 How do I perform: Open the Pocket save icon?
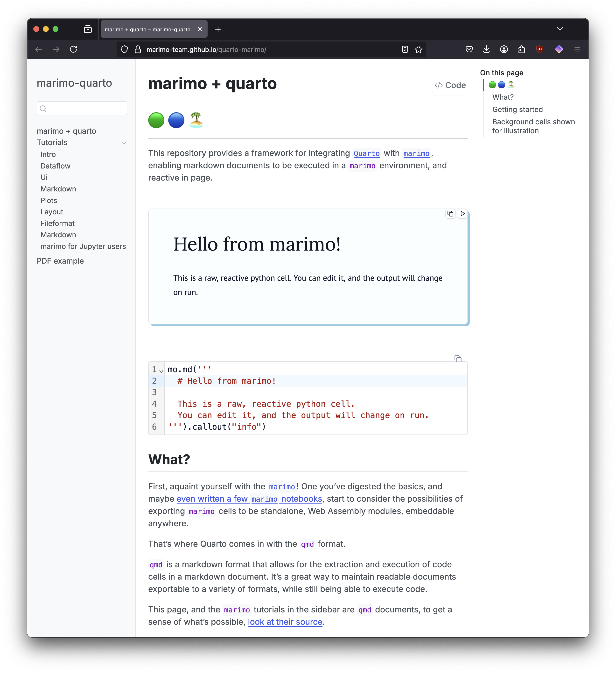pos(469,49)
